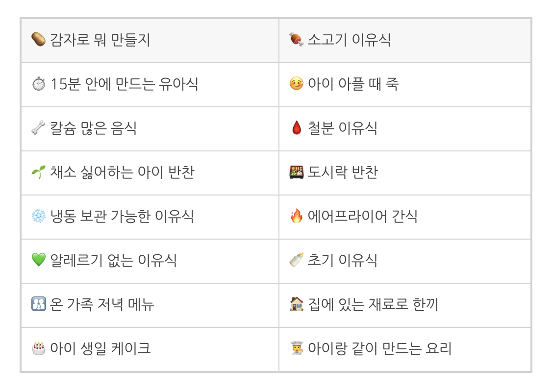The height and width of the screenshot is (392, 552).
Task: Click the red blood drop icon
Action: (x=297, y=128)
